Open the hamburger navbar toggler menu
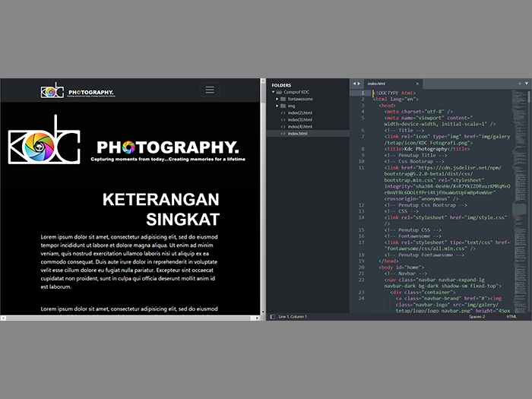The height and width of the screenshot is (399, 532). tap(210, 90)
